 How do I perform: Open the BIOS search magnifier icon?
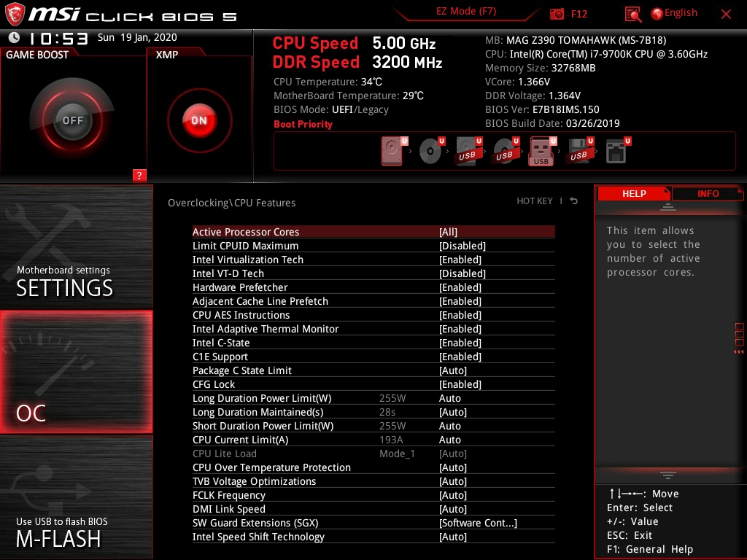(632, 15)
